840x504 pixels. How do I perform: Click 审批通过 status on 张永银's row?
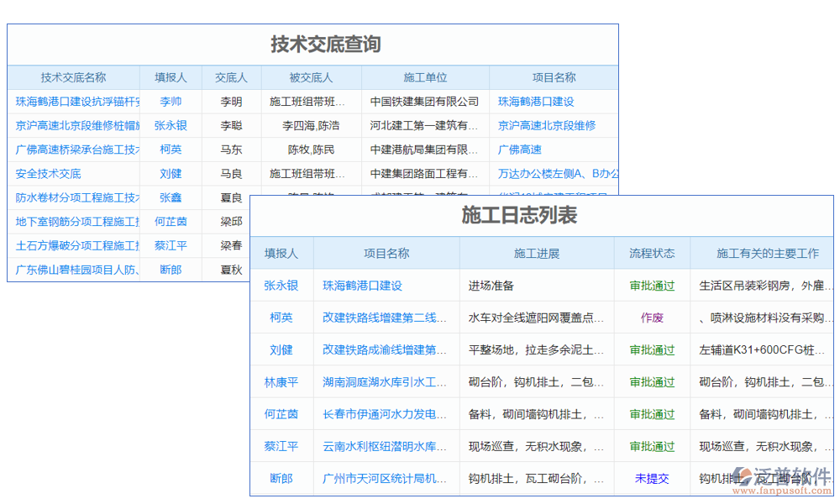(x=651, y=286)
